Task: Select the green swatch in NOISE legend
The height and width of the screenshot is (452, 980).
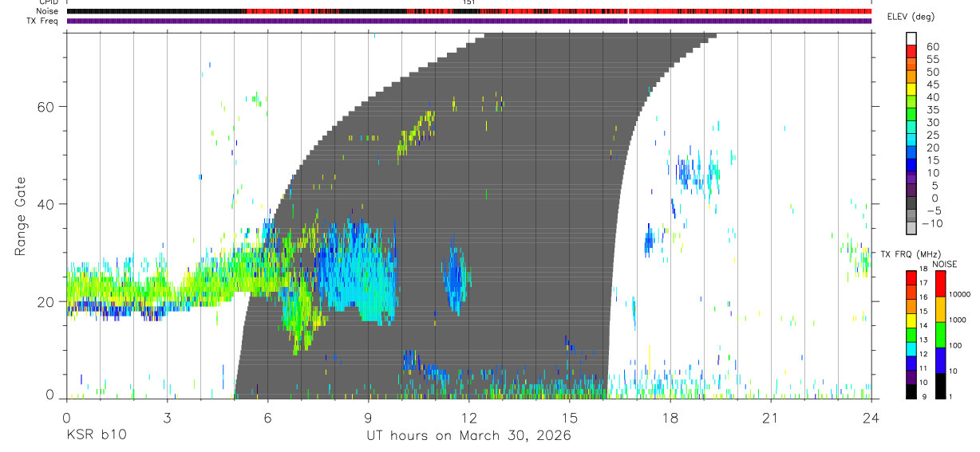Action: point(940,335)
